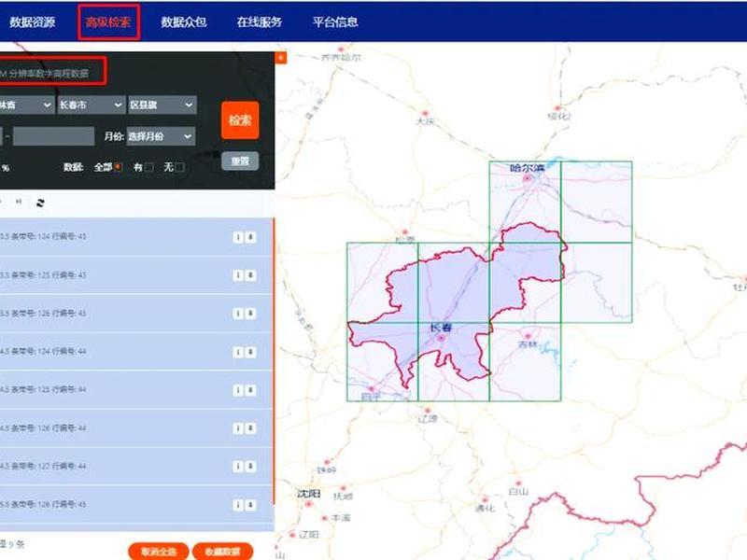The height and width of the screenshot is (560, 747).
Task: Collapse the search panel with orange arrow
Action: coord(281,58)
